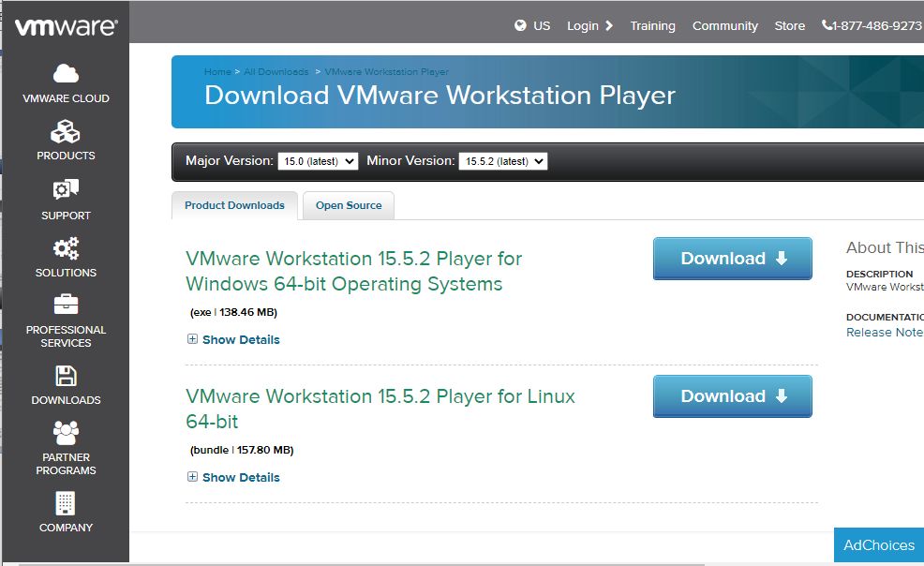Click the VMware Cloud icon in sidebar
This screenshot has height=566, width=924.
66,73
